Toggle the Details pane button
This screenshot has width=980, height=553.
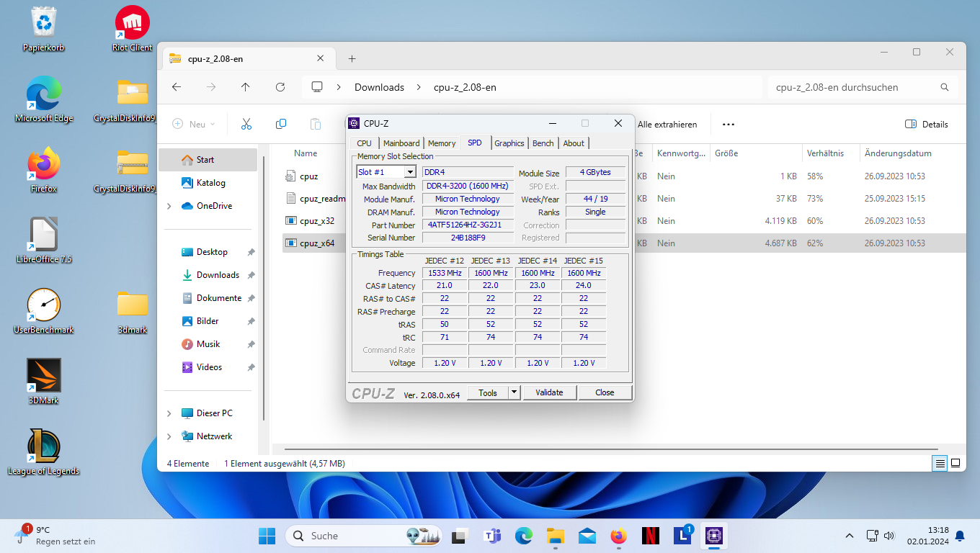click(927, 124)
